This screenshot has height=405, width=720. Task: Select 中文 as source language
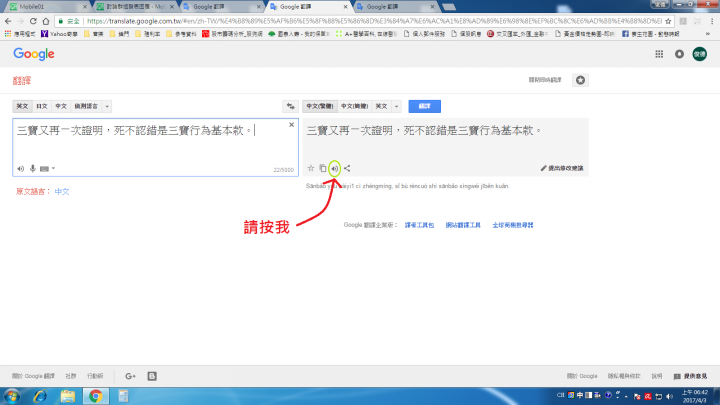(61, 106)
